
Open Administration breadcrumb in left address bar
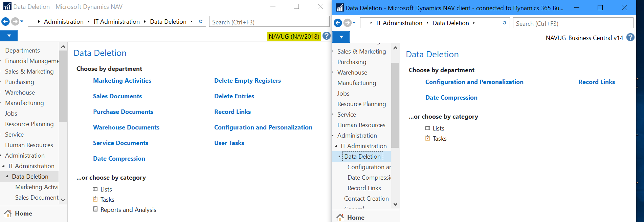pos(64,22)
